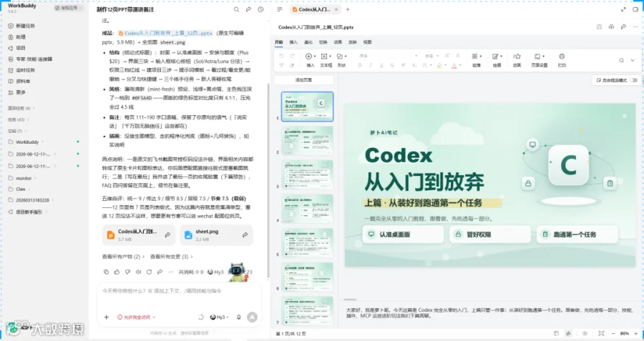Toggle underline formatting U
The width and height of the screenshot is (644, 341).
381,65
